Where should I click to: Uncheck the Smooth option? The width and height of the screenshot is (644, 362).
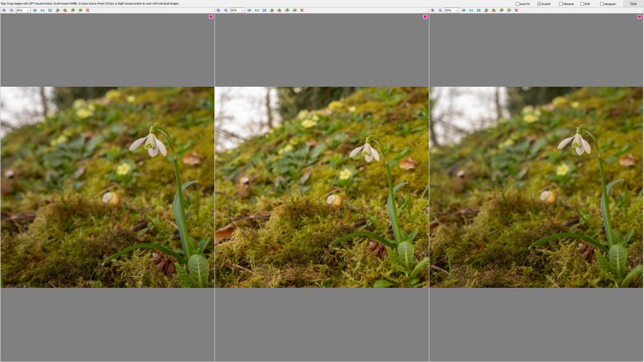[x=540, y=4]
